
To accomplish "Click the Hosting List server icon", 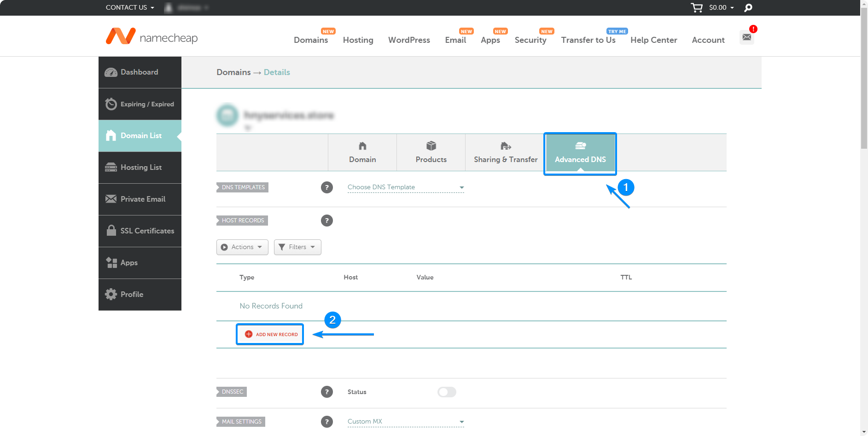I will [x=111, y=167].
